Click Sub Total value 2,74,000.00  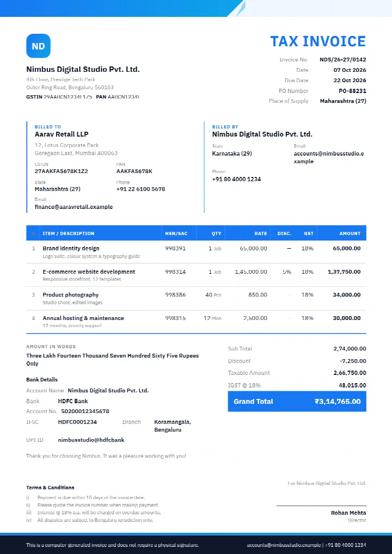coord(350,349)
